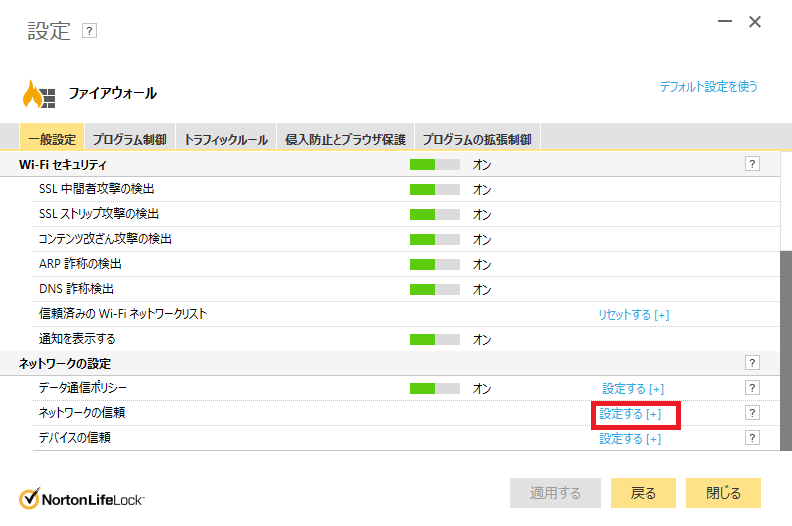Click the ファイアウォール heading text
Screen dimensions: 792x526
113,93
